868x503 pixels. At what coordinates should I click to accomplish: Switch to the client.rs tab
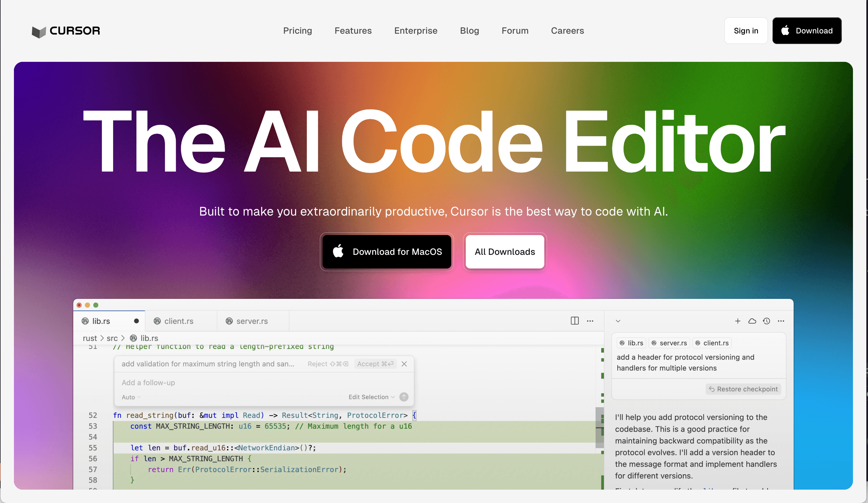click(179, 321)
